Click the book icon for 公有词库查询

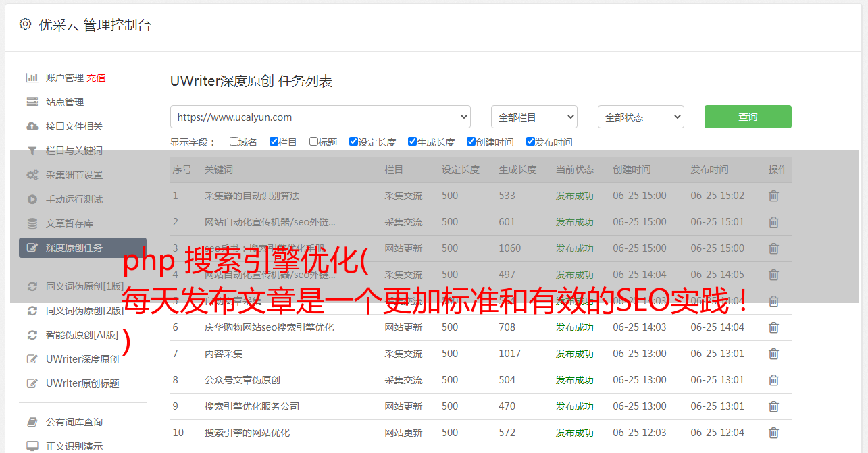coord(32,422)
